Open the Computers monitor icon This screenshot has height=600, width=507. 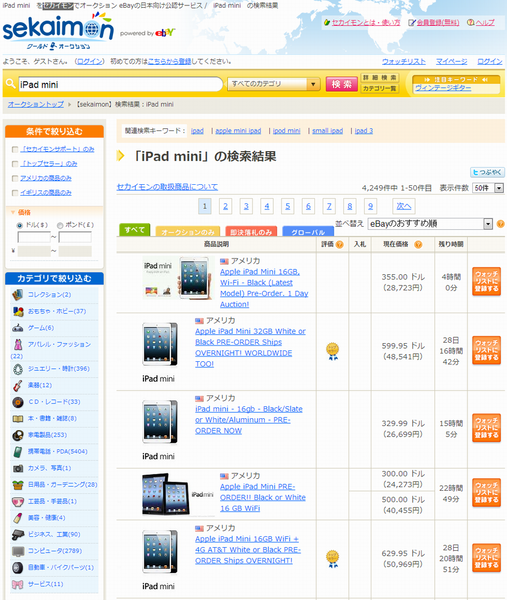pyautogui.click(x=18, y=551)
